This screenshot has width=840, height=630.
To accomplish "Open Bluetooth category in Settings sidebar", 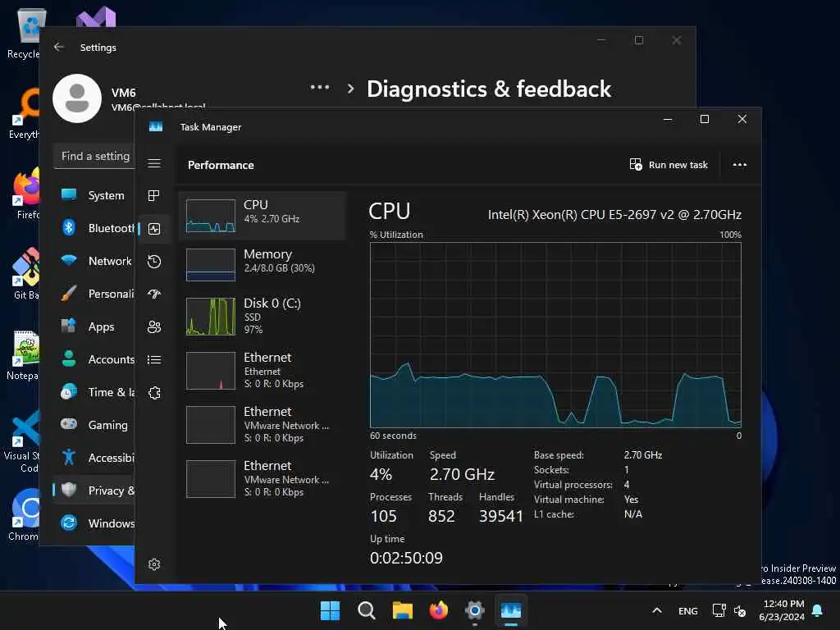I will pos(94,228).
